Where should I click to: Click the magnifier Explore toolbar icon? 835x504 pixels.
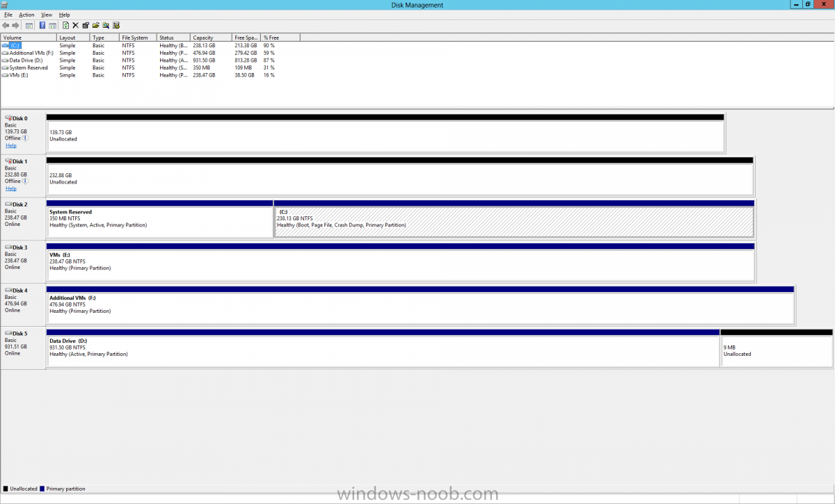point(106,26)
